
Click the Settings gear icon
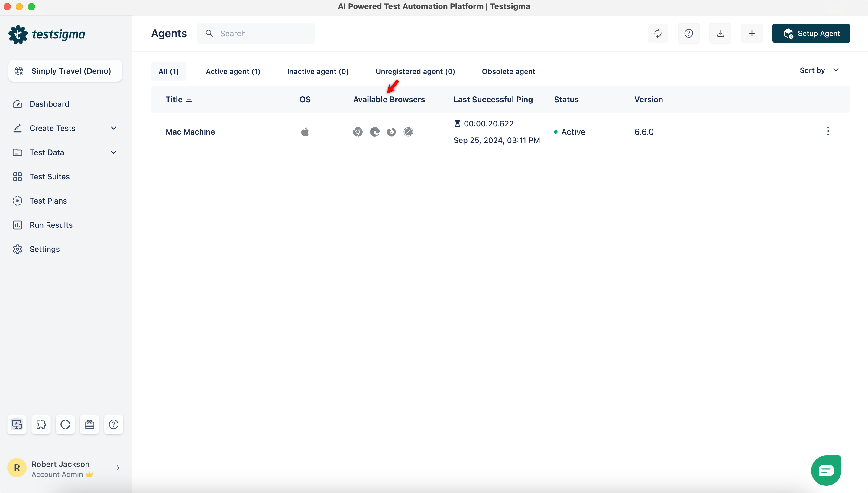[x=18, y=249]
